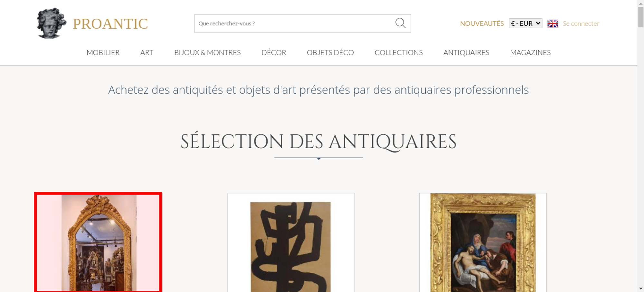Switch language via the UK flag icon
The image size is (644, 292).
(x=553, y=23)
